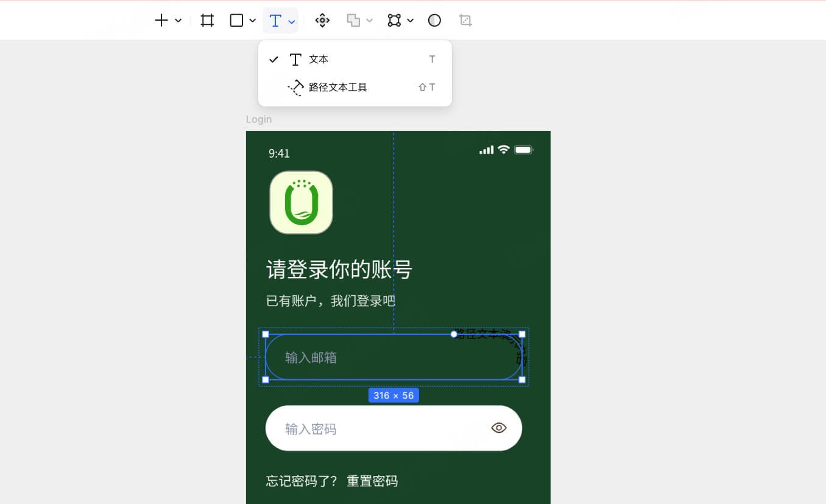
Task: Click the Wi-Fi icon in status bar
Action: tap(503, 150)
